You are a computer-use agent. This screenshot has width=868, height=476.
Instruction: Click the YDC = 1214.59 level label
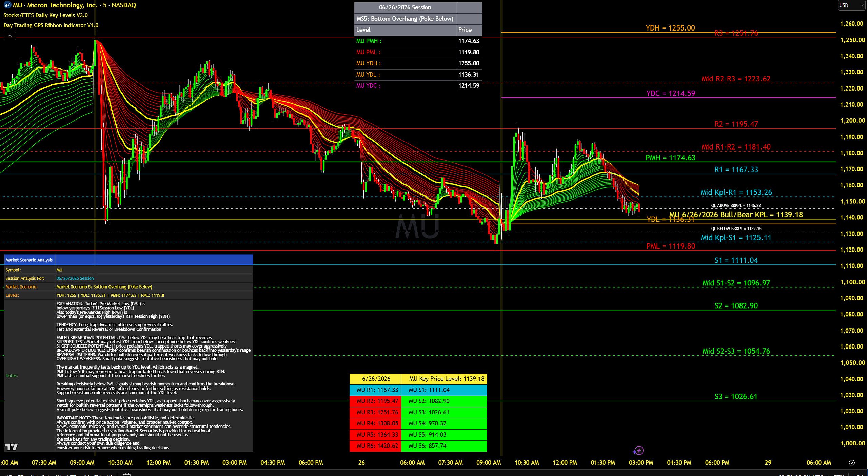(671, 93)
